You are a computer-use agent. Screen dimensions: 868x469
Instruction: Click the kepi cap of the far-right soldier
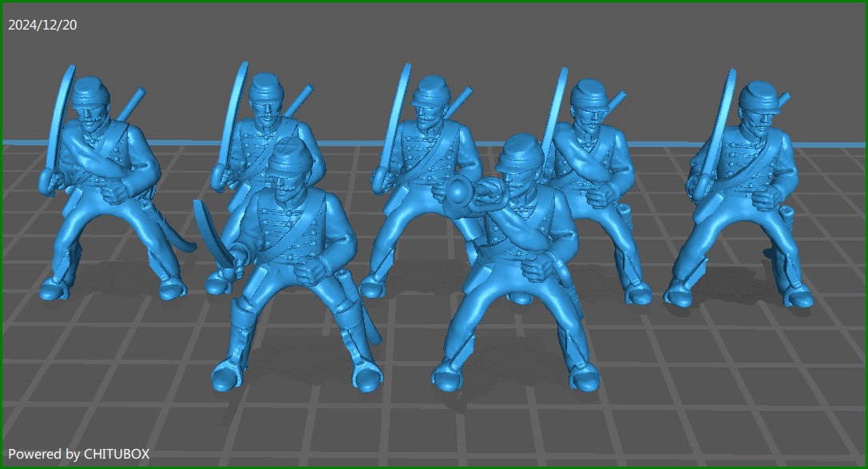(759, 96)
